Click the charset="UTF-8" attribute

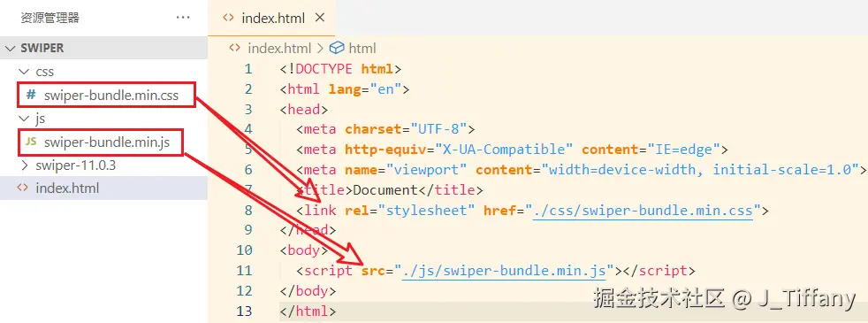pos(406,130)
